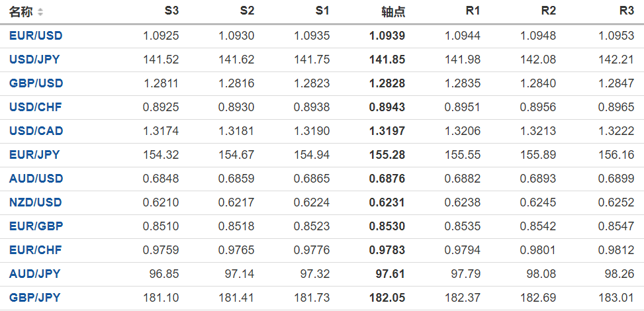644x311 pixels.
Task: Click the sort arrows beside 名称
Action: 40,12
